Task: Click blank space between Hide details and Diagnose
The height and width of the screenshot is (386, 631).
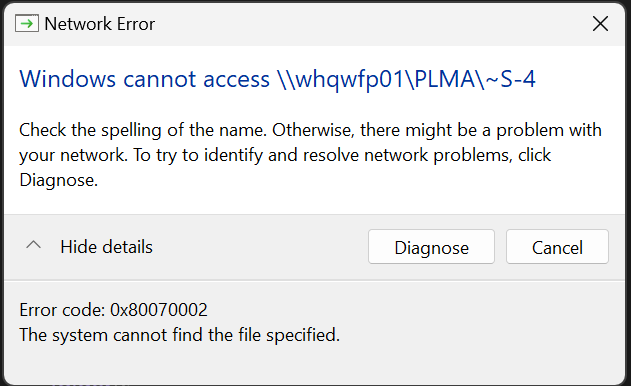Action: coord(260,247)
